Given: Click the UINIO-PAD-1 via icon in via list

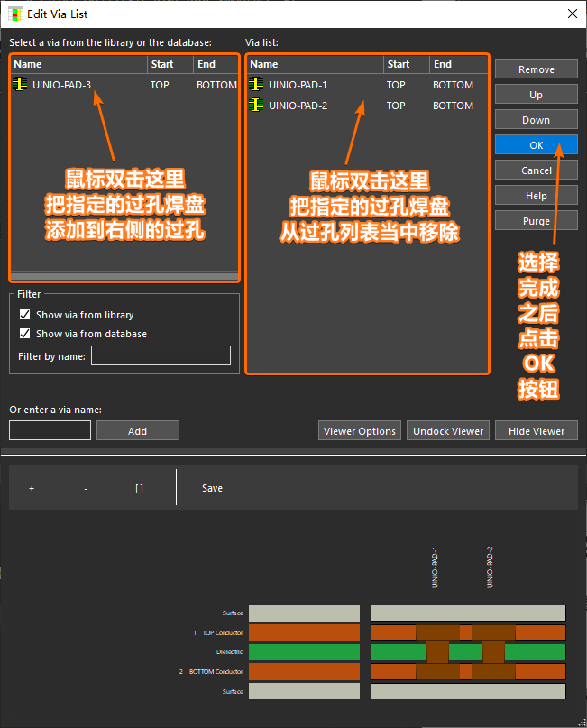Looking at the screenshot, I should point(256,85).
